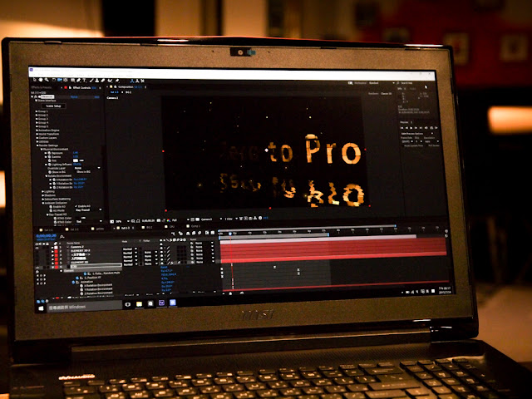Select the Unified Camera tool
This screenshot has height=399, width=532.
(x=60, y=80)
